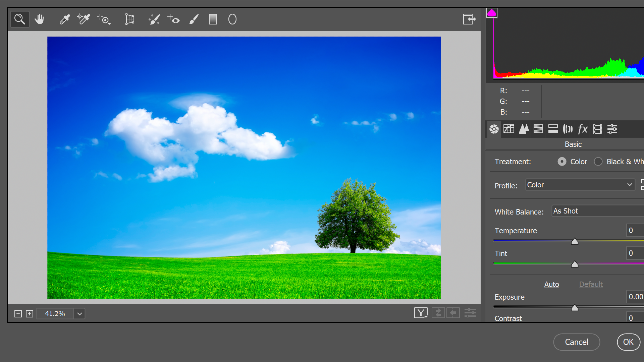
Task: Drag the Temperature slider adjustment
Action: [574, 242]
